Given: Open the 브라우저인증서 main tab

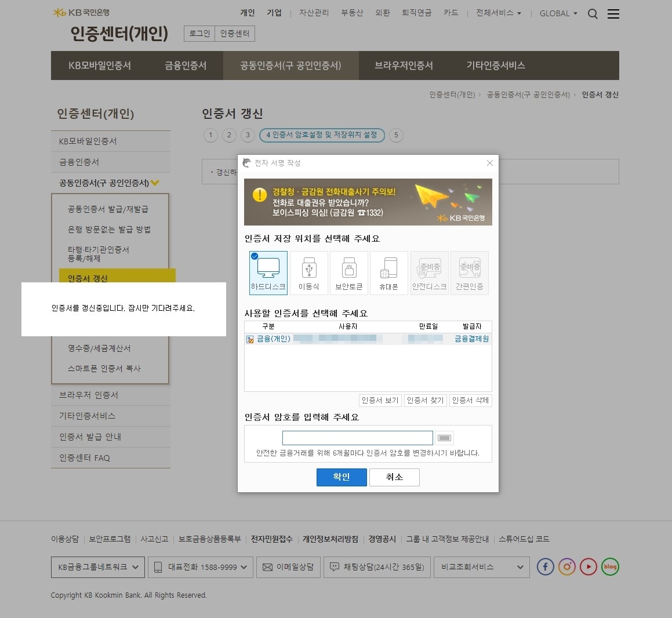Looking at the screenshot, I should tap(404, 66).
